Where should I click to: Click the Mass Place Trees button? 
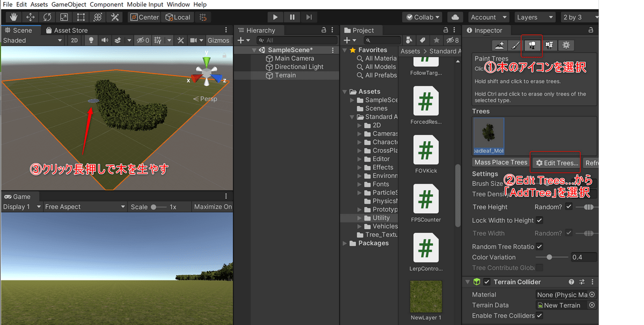(500, 162)
